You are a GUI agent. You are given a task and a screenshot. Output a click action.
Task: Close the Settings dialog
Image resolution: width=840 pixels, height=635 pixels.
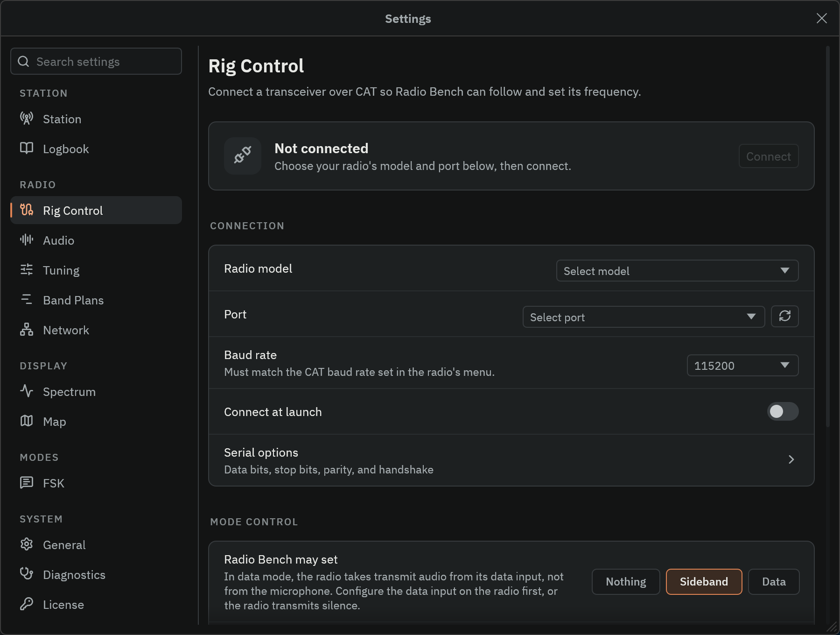coord(822,18)
